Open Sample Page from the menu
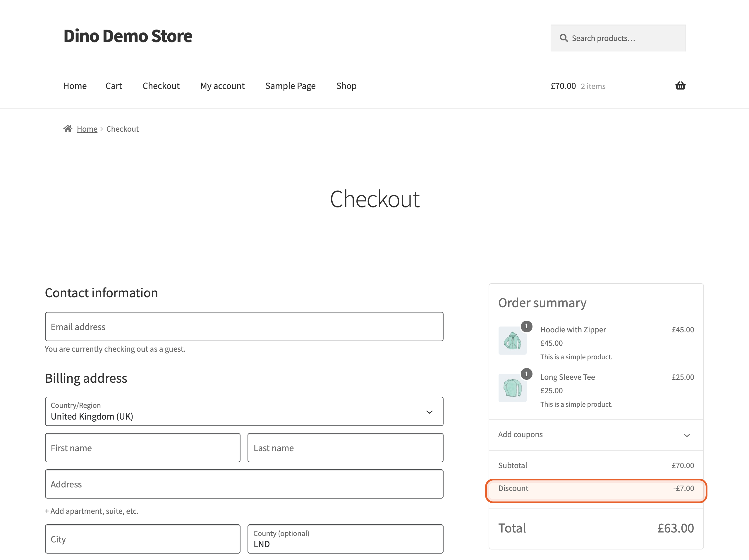The width and height of the screenshot is (749, 560). [x=290, y=86]
